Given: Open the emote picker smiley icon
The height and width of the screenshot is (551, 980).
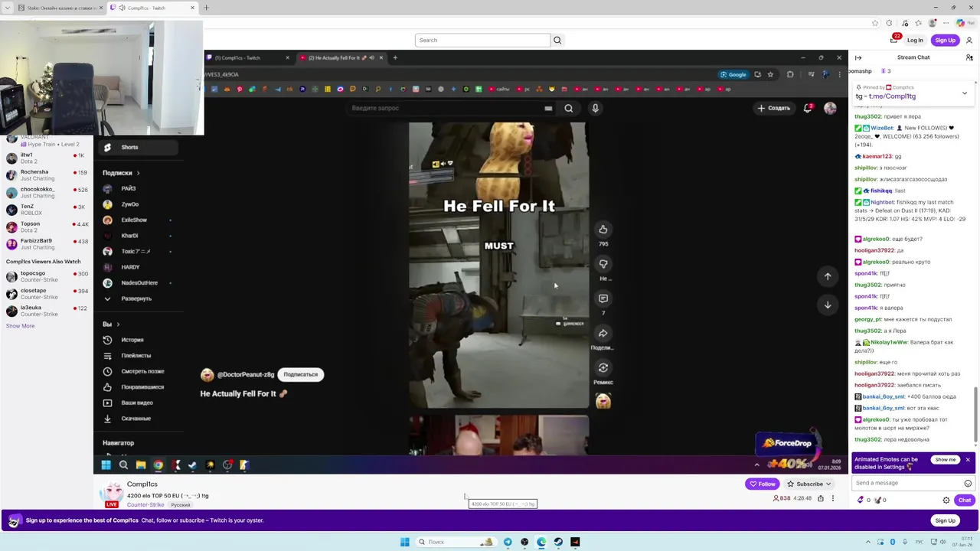Looking at the screenshot, I should pos(968,483).
